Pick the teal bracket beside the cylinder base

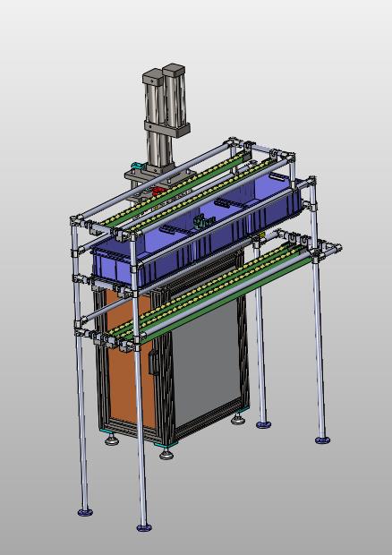(136, 166)
